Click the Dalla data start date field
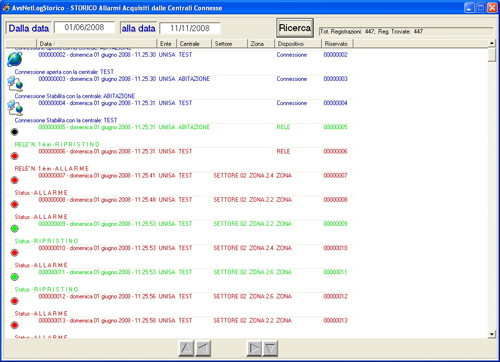This screenshot has height=362, width=500. coord(85,28)
